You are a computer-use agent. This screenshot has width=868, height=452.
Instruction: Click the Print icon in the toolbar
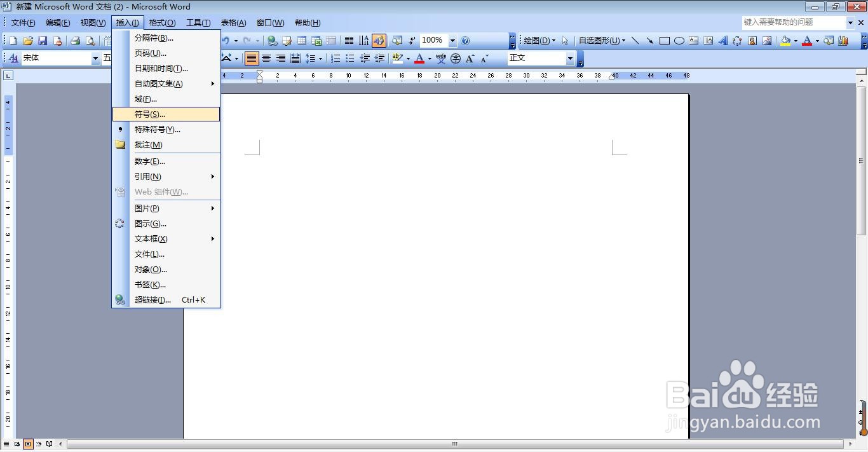click(x=75, y=41)
